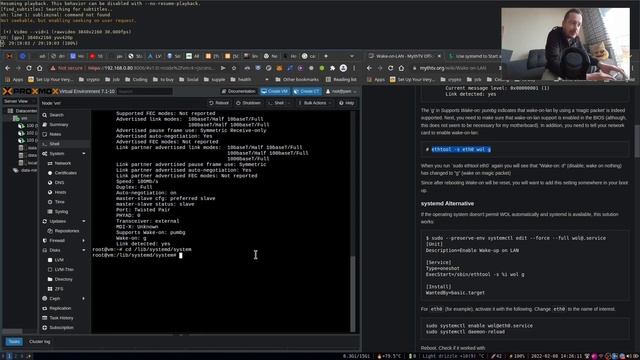The image size is (640, 360).
Task: Open Task History in node menu
Action: tap(61, 318)
